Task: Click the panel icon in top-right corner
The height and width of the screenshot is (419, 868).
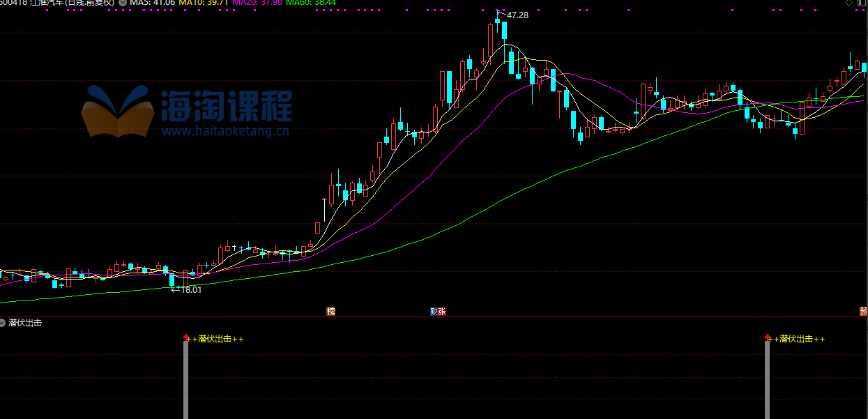Action: pos(862,3)
